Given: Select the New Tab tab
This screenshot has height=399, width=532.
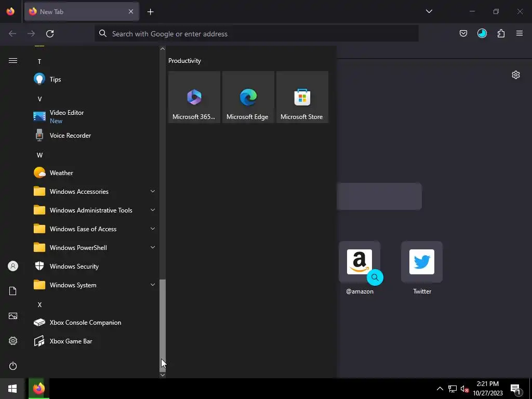Looking at the screenshot, I should pos(82,11).
